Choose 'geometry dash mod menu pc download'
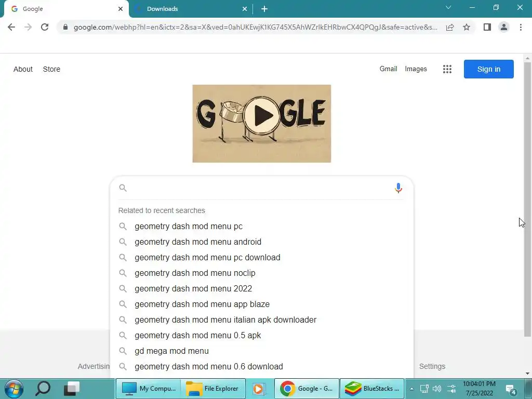The height and width of the screenshot is (399, 532). click(262, 258)
